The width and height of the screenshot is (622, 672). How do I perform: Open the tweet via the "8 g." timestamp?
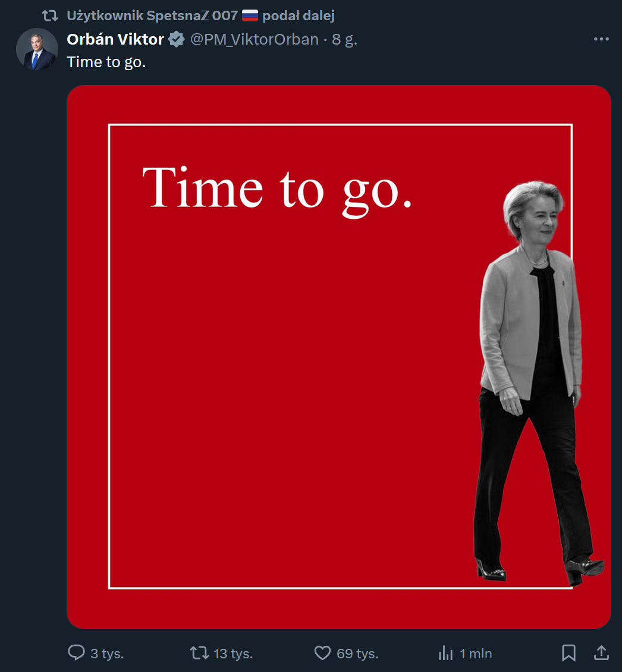coord(344,40)
